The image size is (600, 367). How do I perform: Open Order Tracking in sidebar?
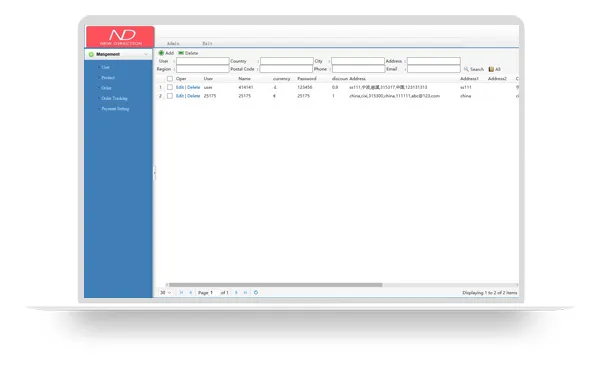coord(114,98)
